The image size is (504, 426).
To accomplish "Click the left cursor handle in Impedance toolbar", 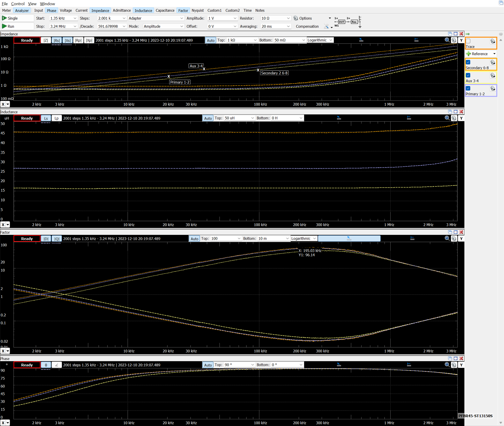I will coord(361,40).
